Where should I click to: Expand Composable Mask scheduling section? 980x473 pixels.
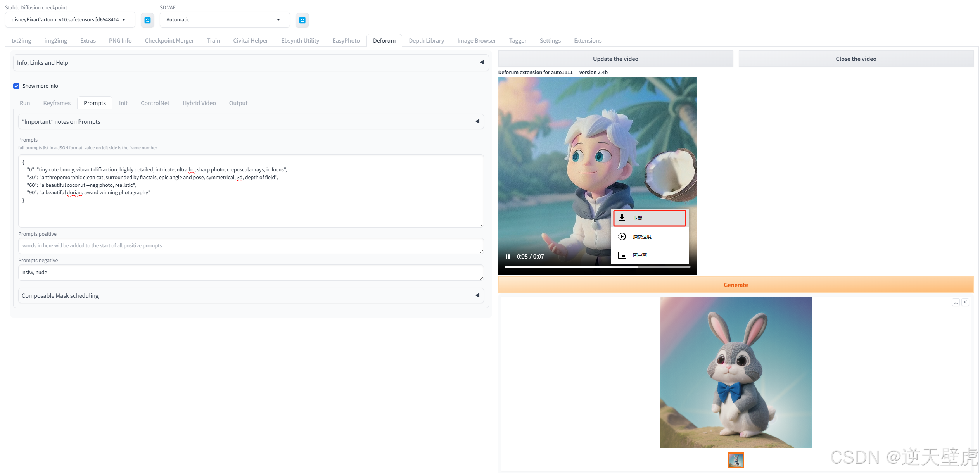point(251,296)
